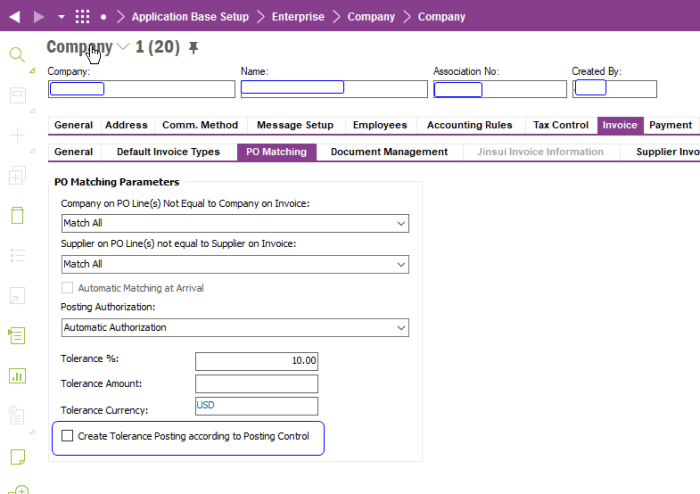Select the Invoice tab
Screen dimensions: 700x494
[x=620, y=125]
